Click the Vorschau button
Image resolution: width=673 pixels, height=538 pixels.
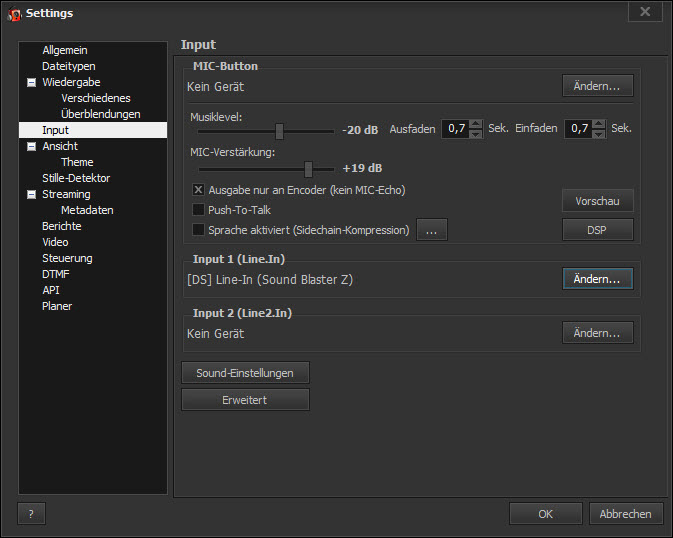pos(597,201)
